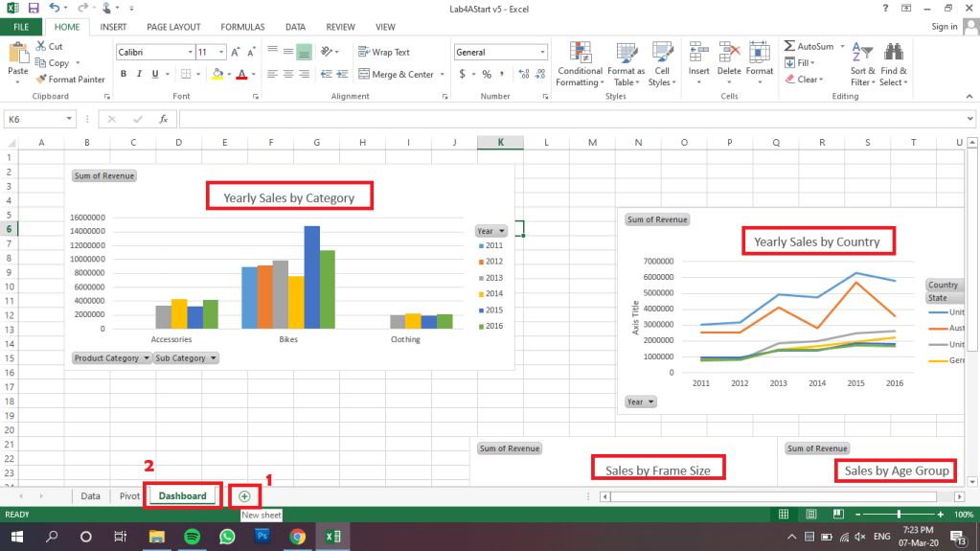This screenshot has width=980, height=551.
Task: Click the Sign in link
Action: (x=944, y=27)
